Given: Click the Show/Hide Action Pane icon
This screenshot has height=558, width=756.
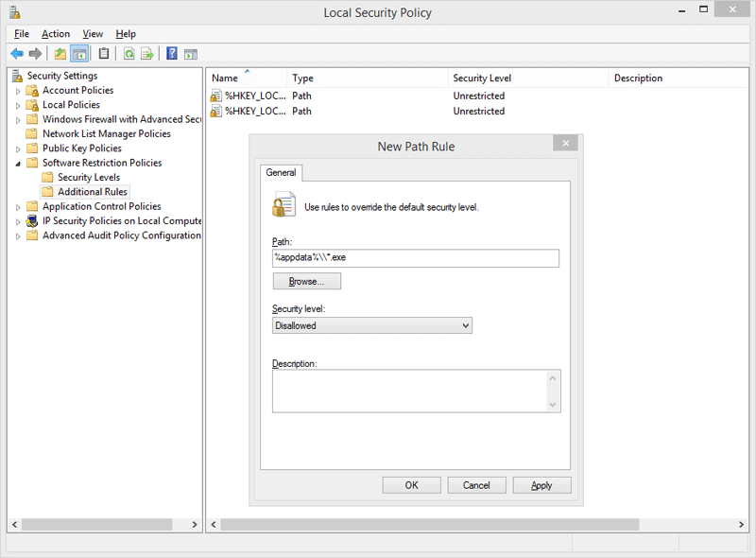Looking at the screenshot, I should [x=191, y=54].
